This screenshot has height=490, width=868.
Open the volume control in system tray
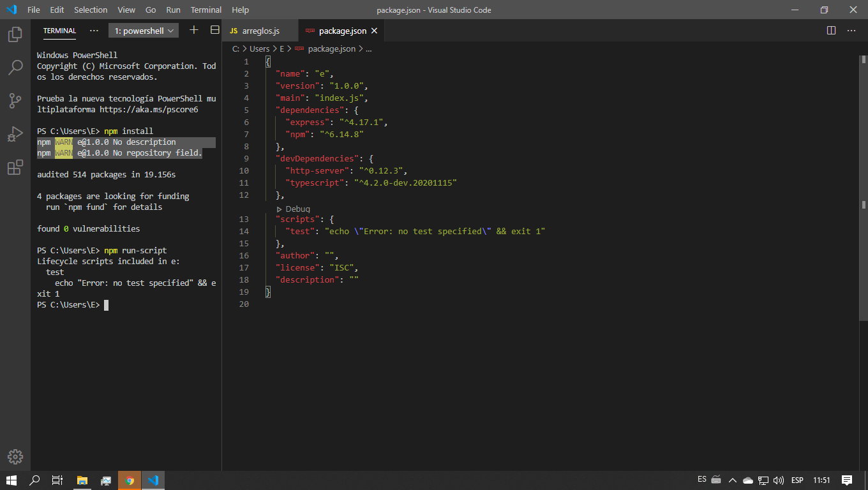pyautogui.click(x=779, y=480)
